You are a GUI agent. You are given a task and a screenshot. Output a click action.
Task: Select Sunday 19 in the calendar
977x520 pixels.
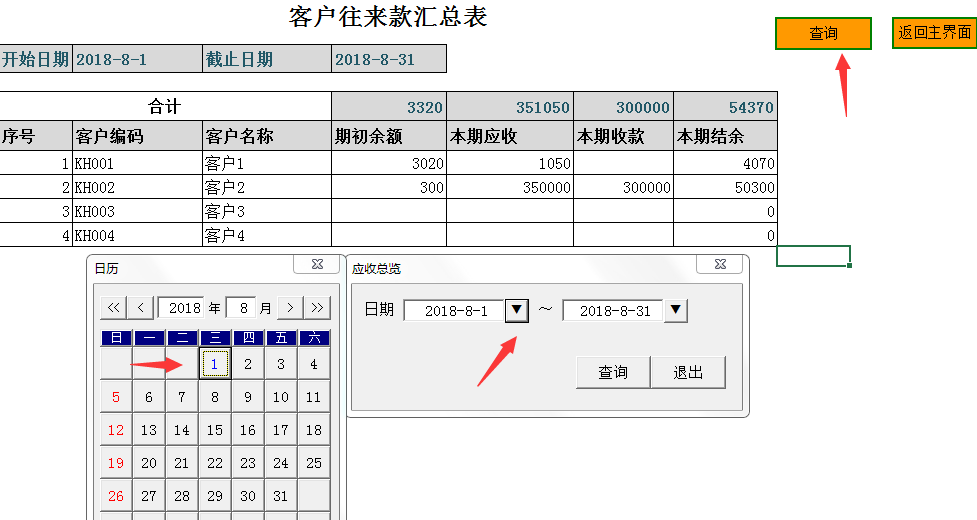pyautogui.click(x=116, y=463)
